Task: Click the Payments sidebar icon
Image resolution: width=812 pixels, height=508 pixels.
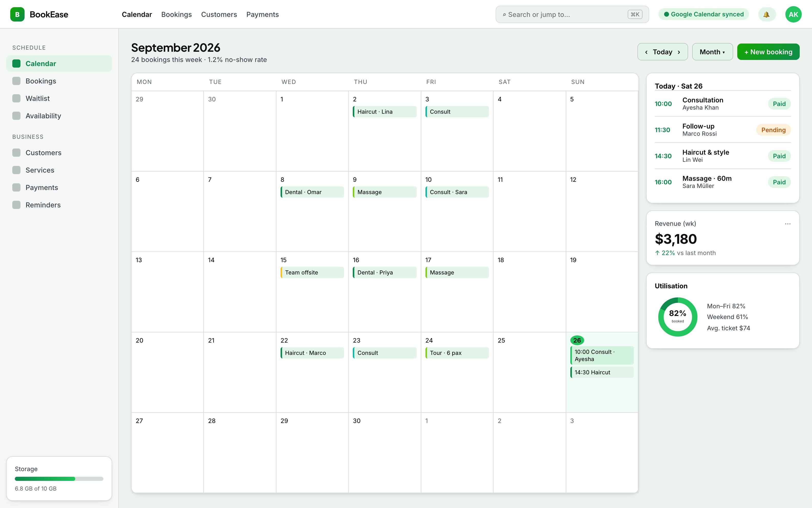Action: point(16,188)
